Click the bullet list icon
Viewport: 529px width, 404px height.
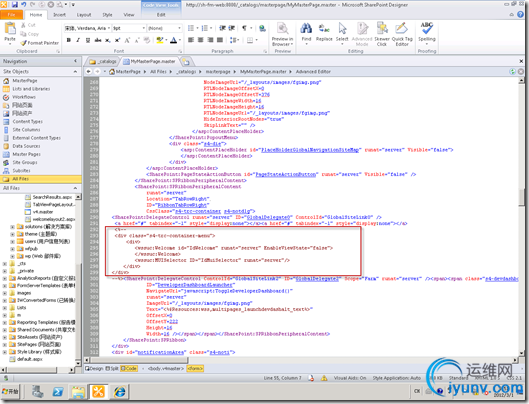[191, 28]
